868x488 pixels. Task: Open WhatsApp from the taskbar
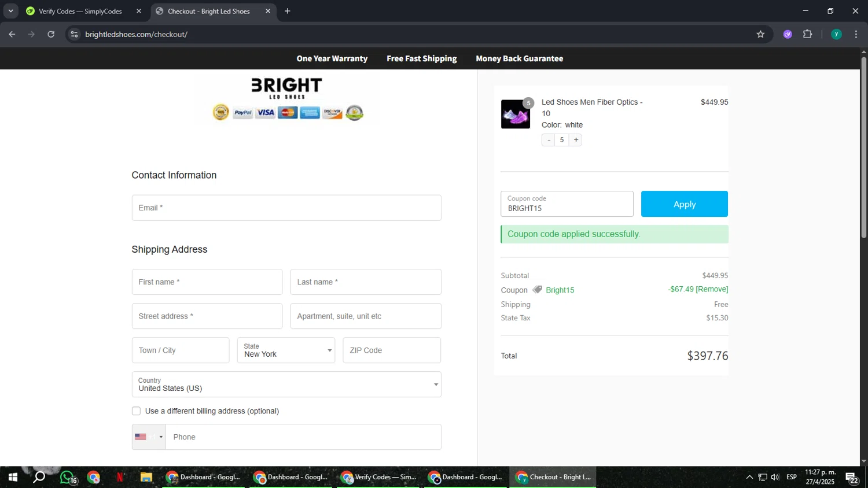(68, 478)
